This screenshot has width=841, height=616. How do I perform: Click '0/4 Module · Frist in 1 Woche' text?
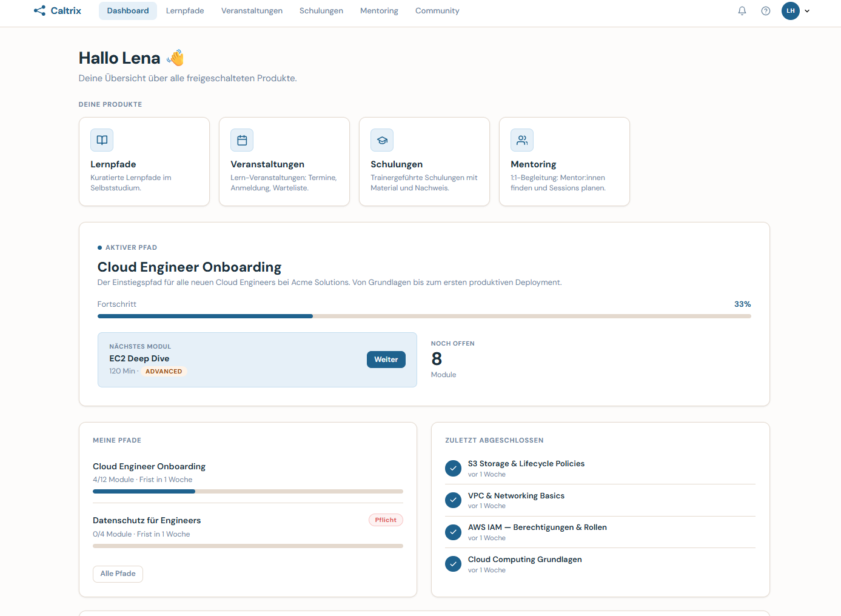141,534
